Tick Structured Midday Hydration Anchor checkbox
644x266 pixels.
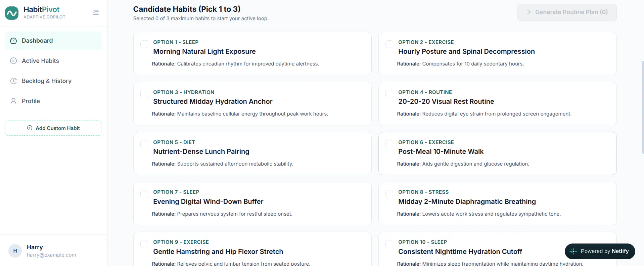tap(144, 94)
